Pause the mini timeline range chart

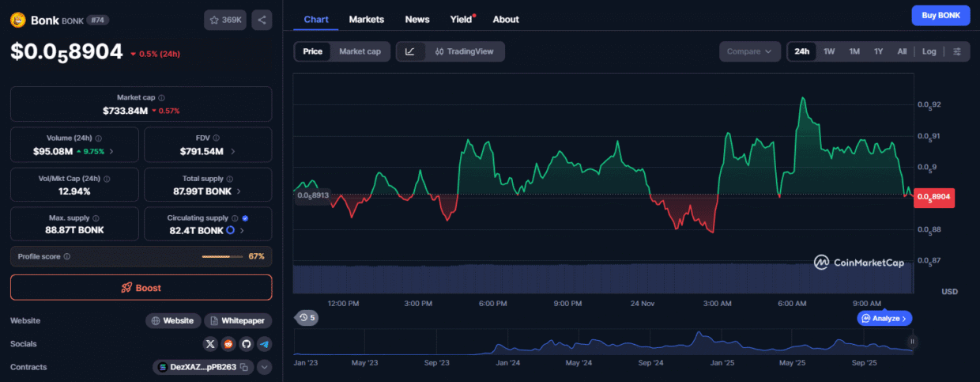point(912,342)
